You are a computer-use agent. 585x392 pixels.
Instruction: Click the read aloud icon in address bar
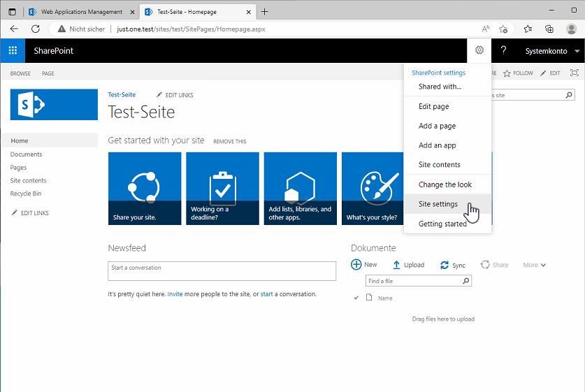[x=485, y=29]
